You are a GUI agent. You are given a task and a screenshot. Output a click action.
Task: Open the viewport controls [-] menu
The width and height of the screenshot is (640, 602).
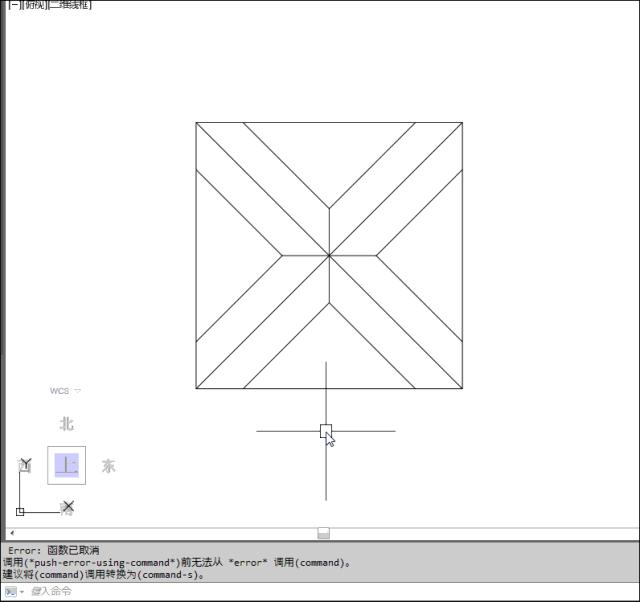tap(13, 5)
